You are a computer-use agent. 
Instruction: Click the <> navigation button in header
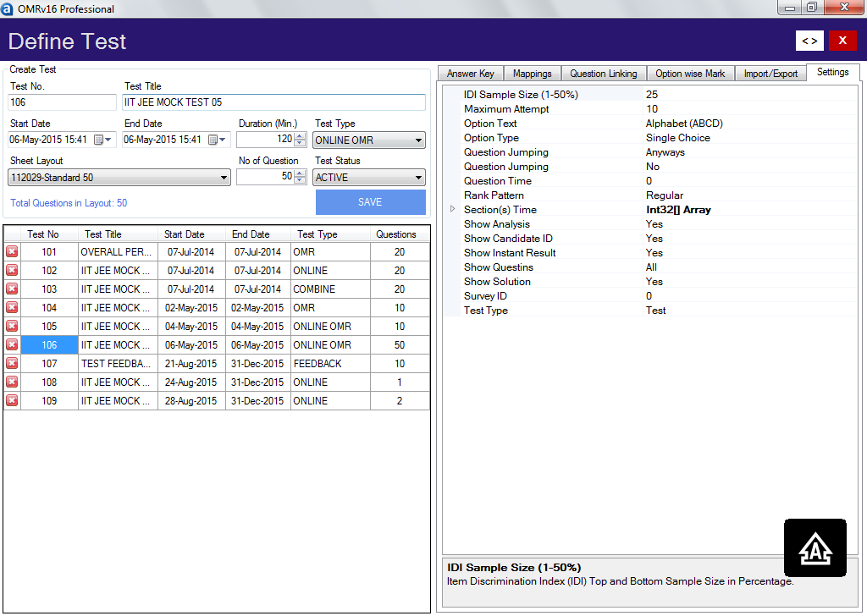809,41
